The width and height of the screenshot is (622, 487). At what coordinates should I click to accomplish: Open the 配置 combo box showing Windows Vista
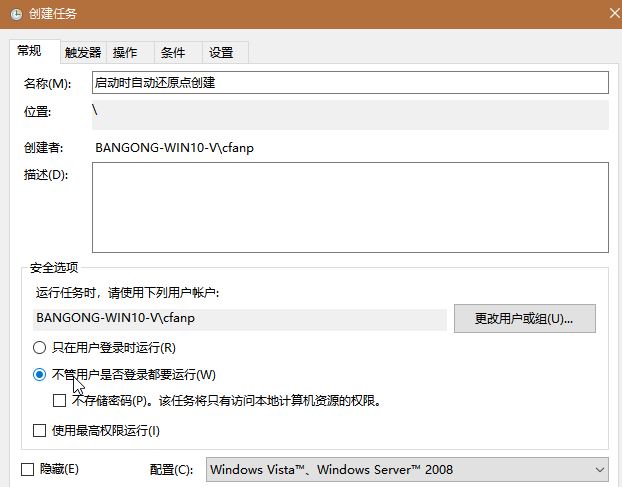pyautogui.click(x=400, y=469)
